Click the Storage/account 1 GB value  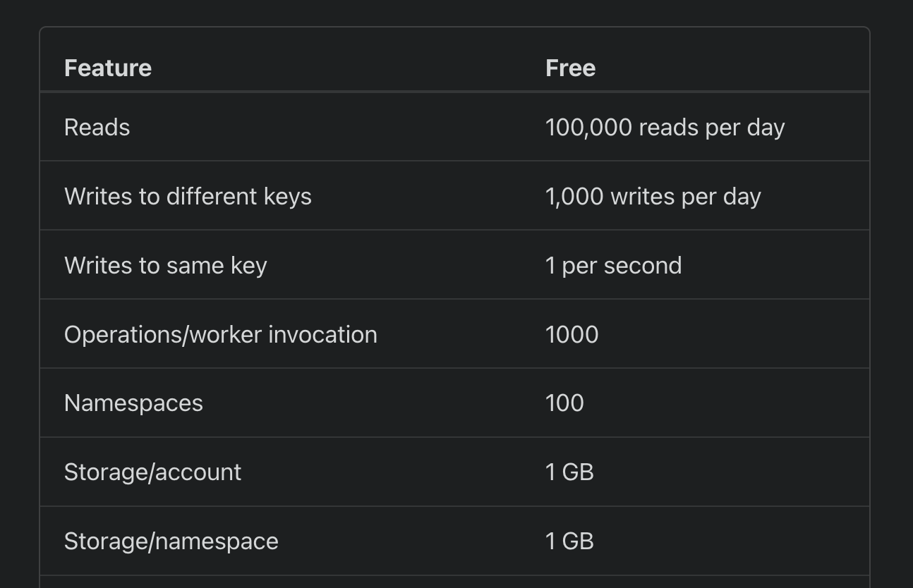569,472
